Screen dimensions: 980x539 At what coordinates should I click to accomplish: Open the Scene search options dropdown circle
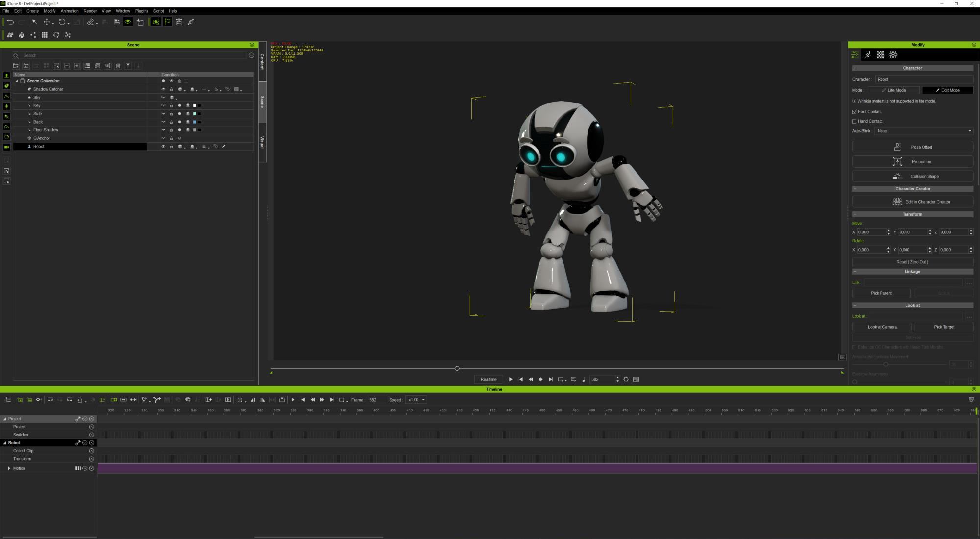tap(251, 55)
